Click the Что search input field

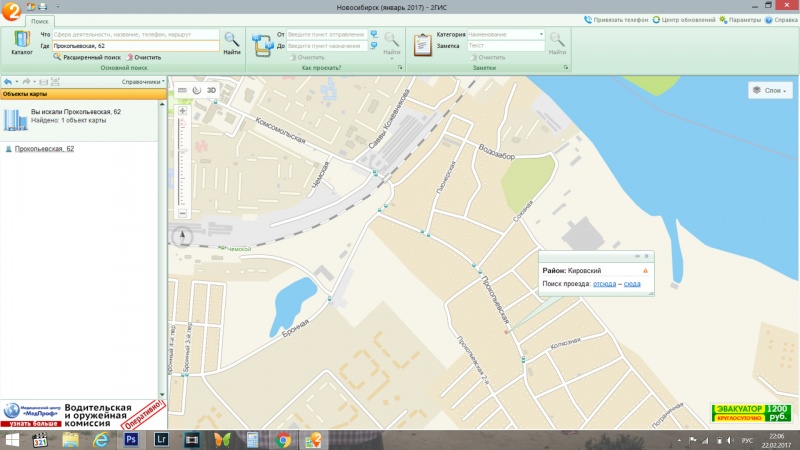[136, 34]
